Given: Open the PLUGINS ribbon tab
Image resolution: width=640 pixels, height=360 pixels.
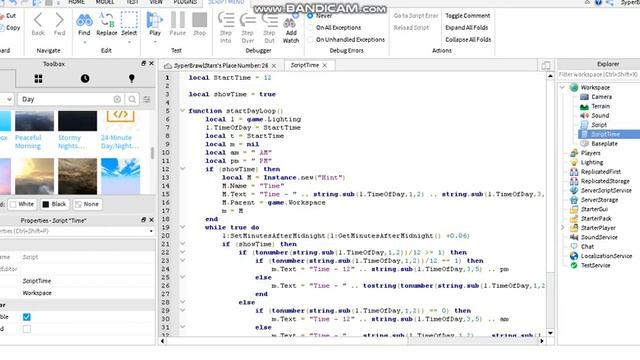Looking at the screenshot, I should (185, 2).
